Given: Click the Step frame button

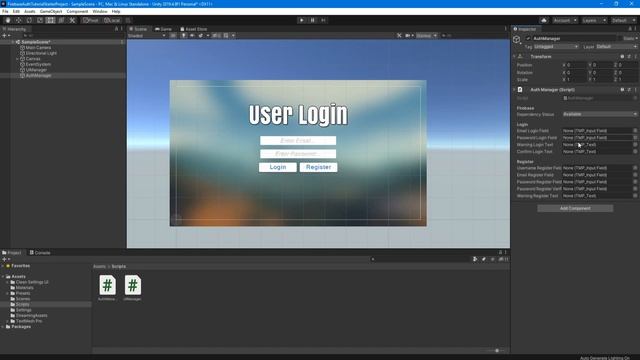Looking at the screenshot, I should tap(323, 20).
